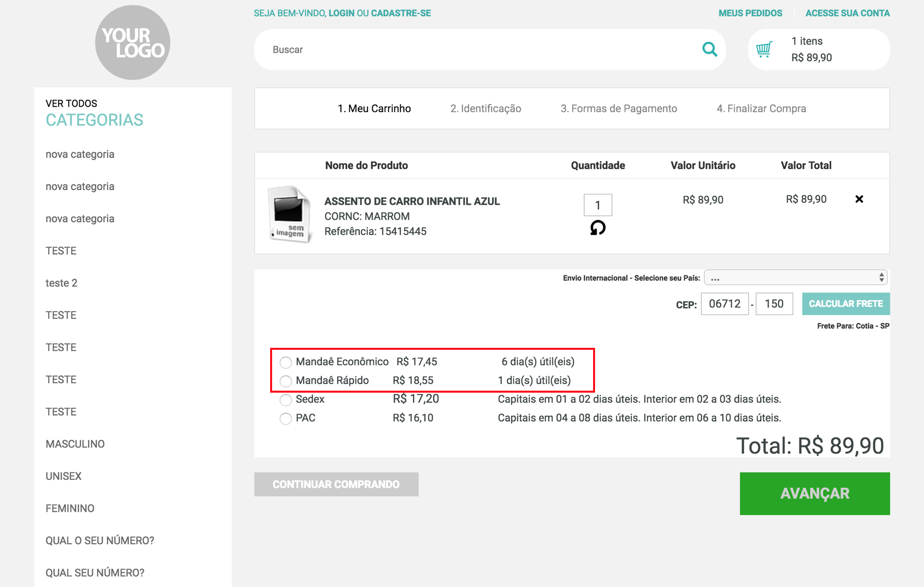Click the search magnifier icon
This screenshot has width=924, height=587.
(709, 49)
